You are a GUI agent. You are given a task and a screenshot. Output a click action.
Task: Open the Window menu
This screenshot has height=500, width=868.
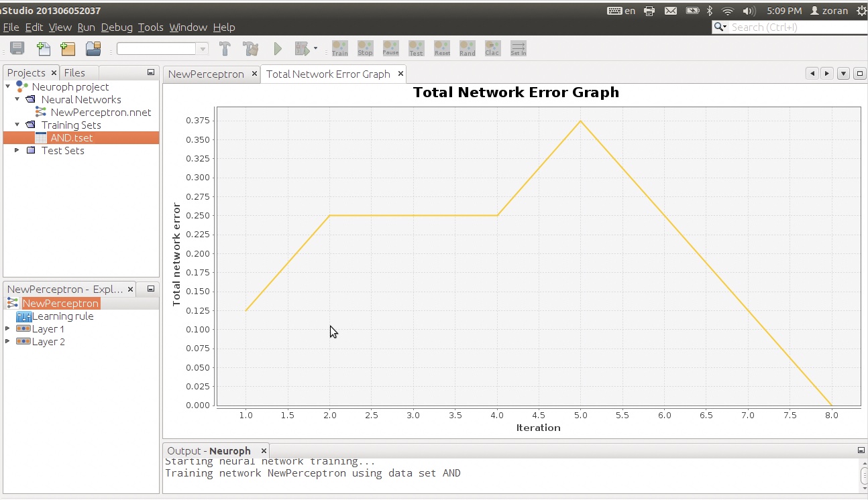point(188,27)
